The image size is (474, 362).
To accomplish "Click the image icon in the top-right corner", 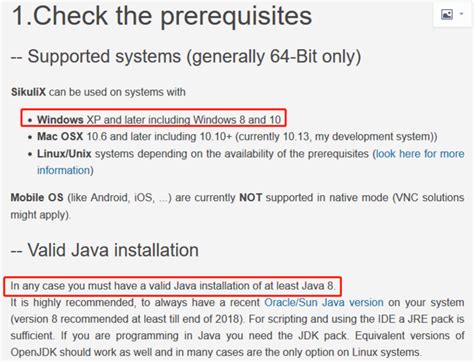I will point(447,14).
